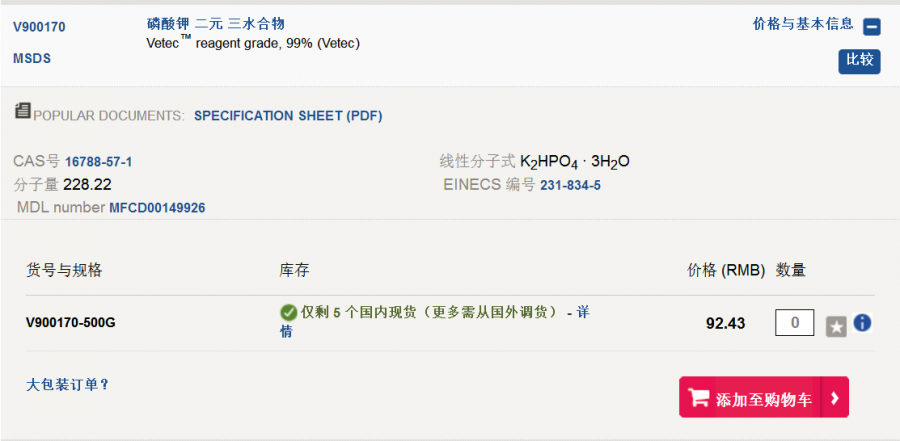
Task: Collapse the price info with minus icon
Action: click(x=871, y=28)
